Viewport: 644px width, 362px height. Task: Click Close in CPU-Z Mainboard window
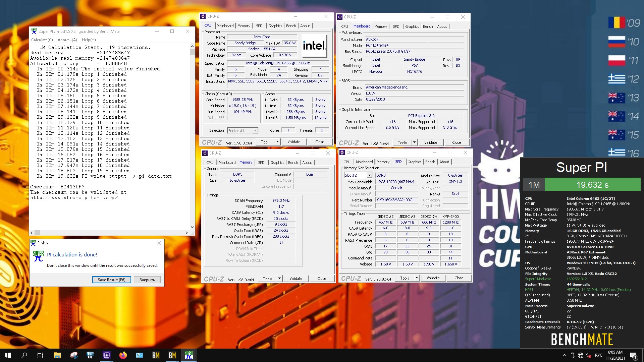tap(457, 142)
